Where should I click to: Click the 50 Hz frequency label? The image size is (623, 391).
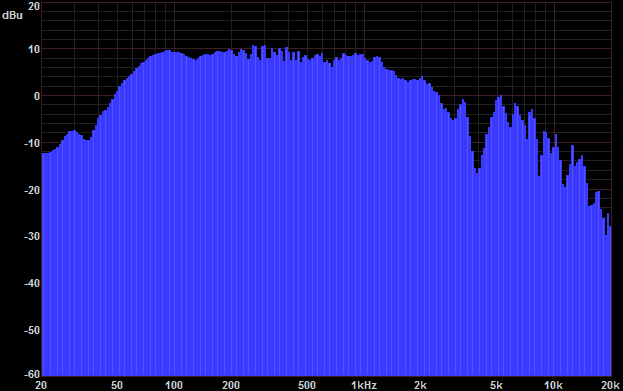pos(117,385)
